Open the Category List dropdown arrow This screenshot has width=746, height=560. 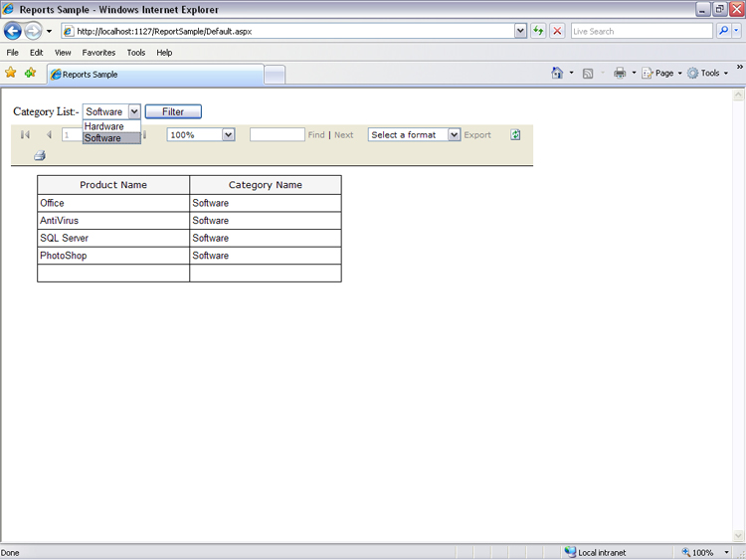[x=134, y=111]
